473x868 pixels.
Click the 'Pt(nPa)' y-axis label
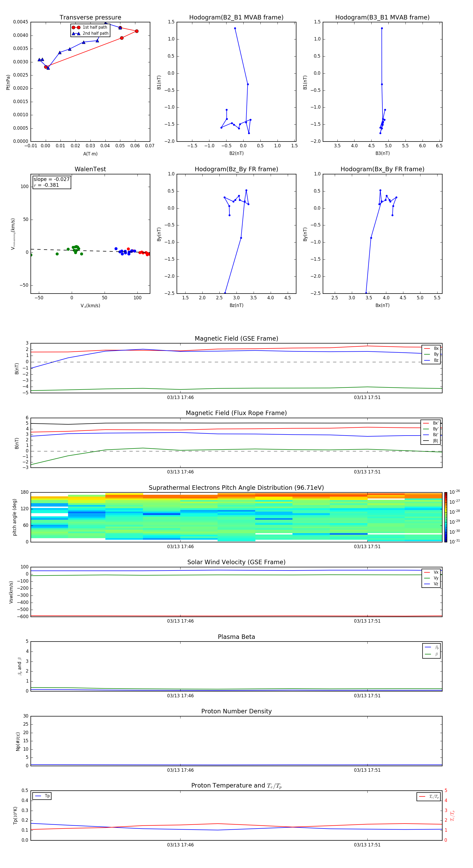click(x=8, y=82)
